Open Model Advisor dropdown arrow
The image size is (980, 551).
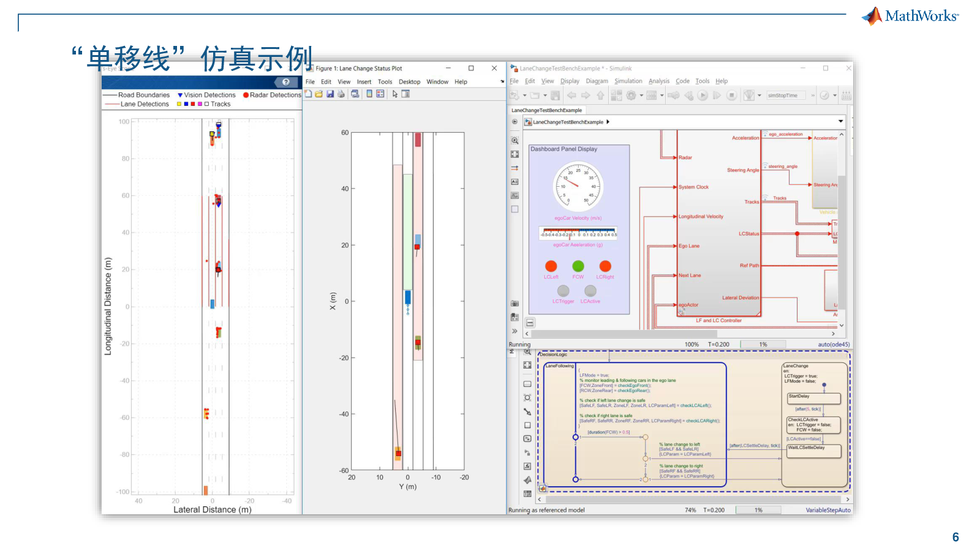coord(835,96)
